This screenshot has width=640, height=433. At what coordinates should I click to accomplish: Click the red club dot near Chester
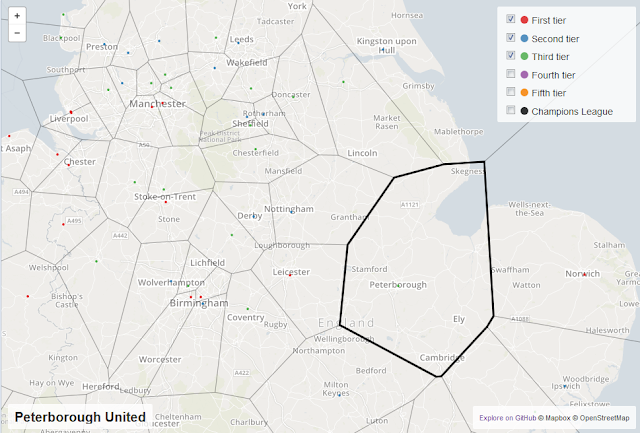pos(69,165)
